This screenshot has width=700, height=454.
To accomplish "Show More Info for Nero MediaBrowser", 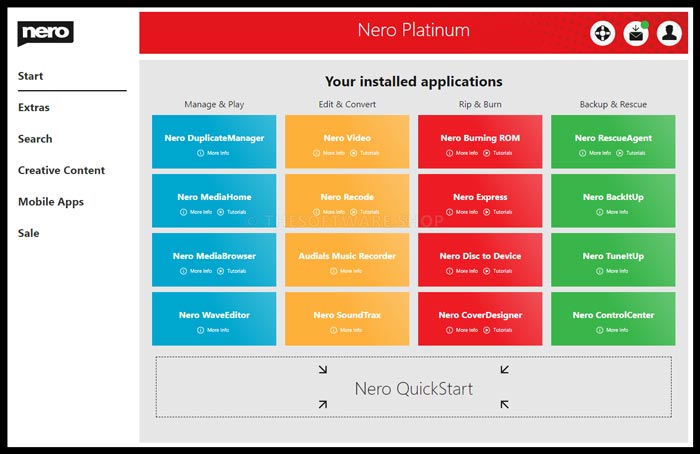I will (x=196, y=271).
